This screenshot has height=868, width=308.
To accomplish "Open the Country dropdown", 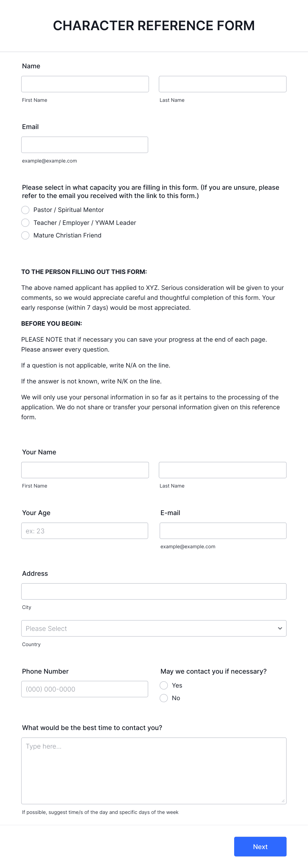I will click(x=154, y=628).
